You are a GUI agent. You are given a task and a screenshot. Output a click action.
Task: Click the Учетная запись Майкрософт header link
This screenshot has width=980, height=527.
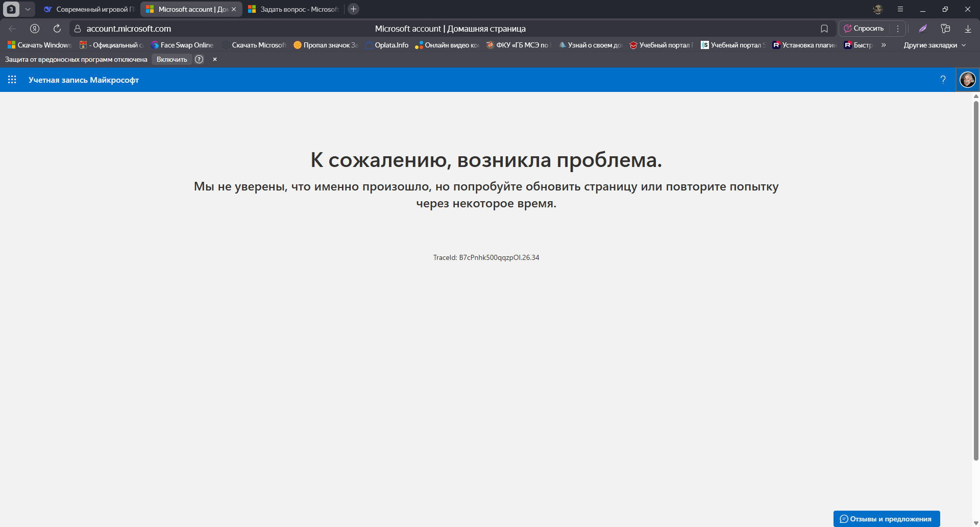point(84,80)
